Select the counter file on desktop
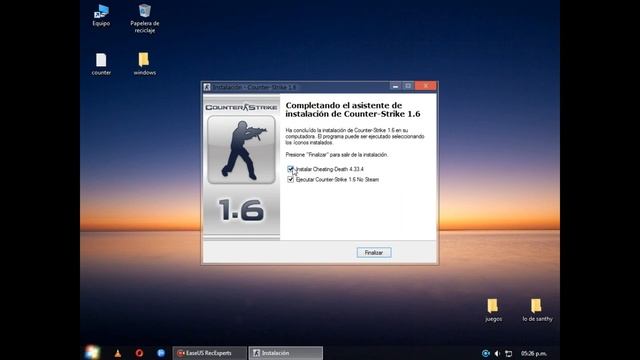The image size is (640, 360). pyautogui.click(x=101, y=64)
